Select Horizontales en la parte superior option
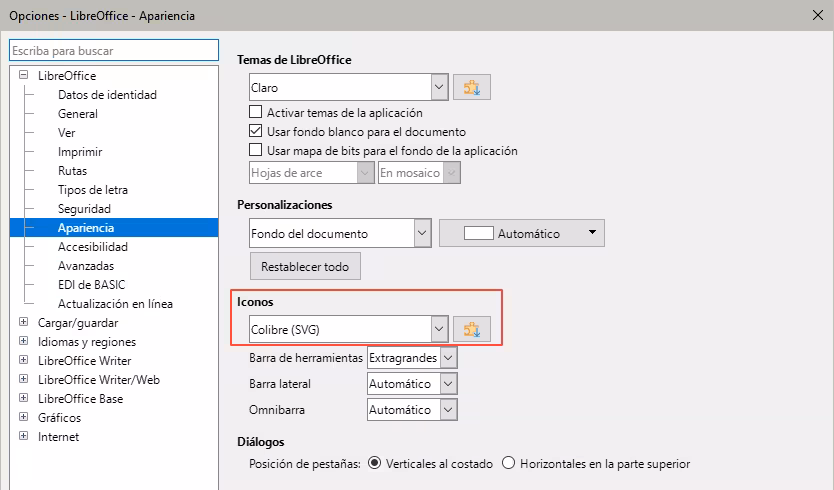 pos(508,463)
